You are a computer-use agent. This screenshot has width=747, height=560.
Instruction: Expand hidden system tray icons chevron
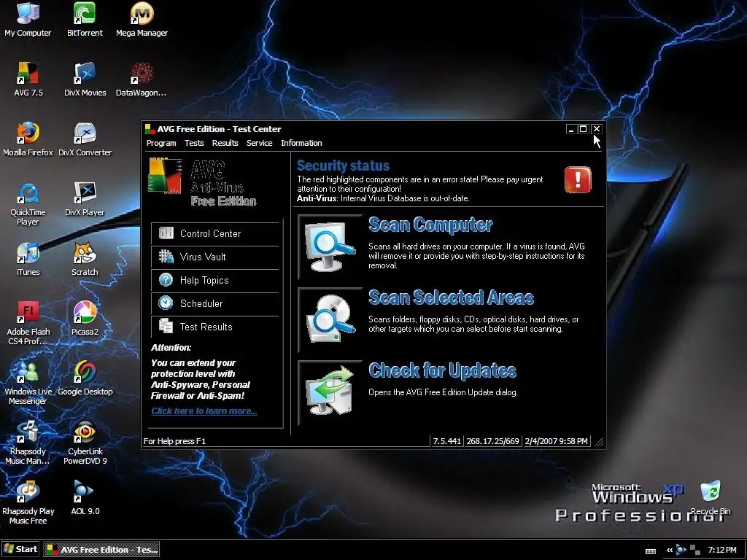[670, 551]
